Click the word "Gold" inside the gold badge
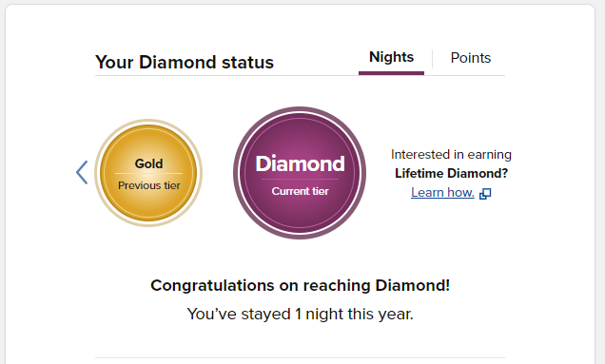 tap(149, 163)
